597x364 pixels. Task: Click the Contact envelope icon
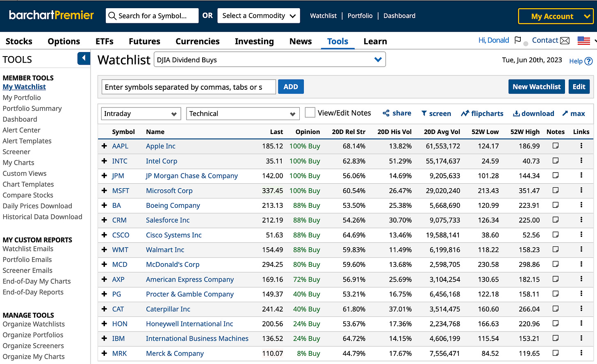(x=565, y=41)
